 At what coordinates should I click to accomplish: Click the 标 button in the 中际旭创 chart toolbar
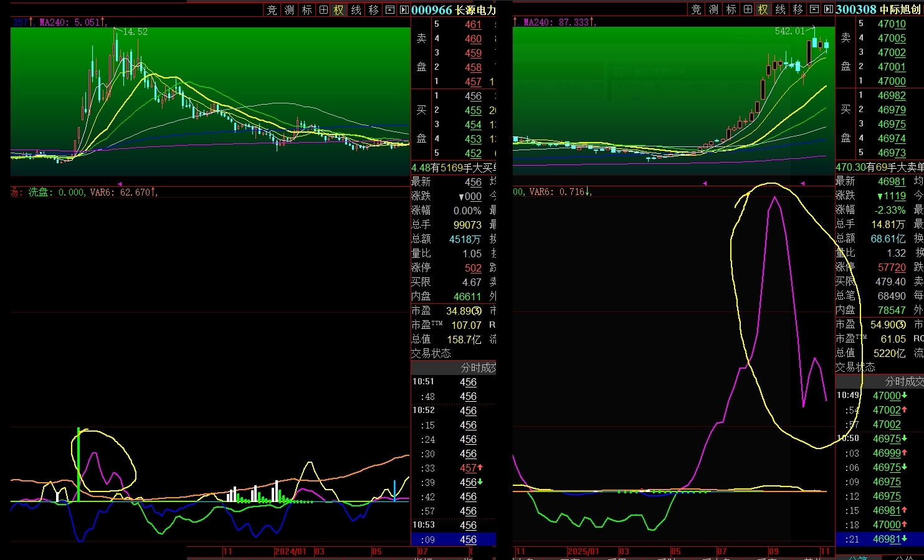731,10
